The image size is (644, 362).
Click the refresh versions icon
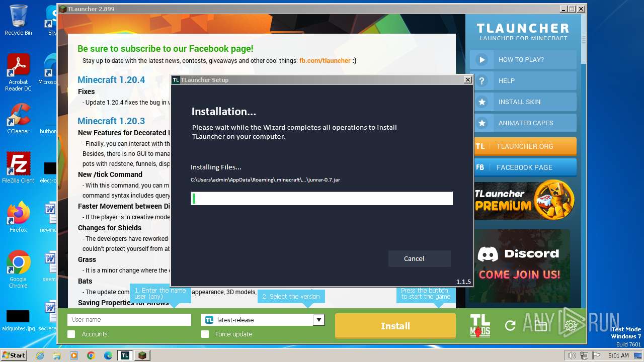pos(510,326)
